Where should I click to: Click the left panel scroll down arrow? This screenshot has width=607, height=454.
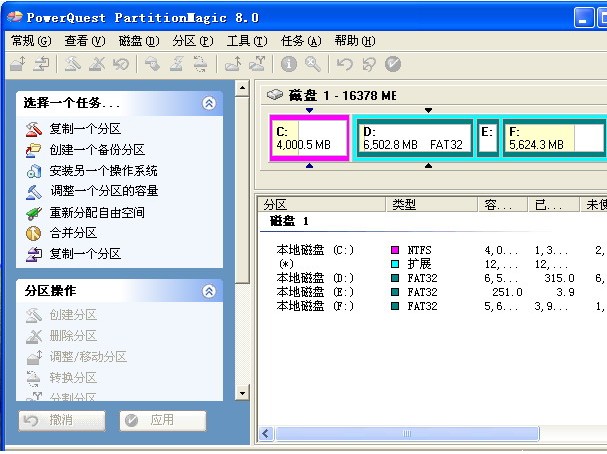click(x=242, y=393)
